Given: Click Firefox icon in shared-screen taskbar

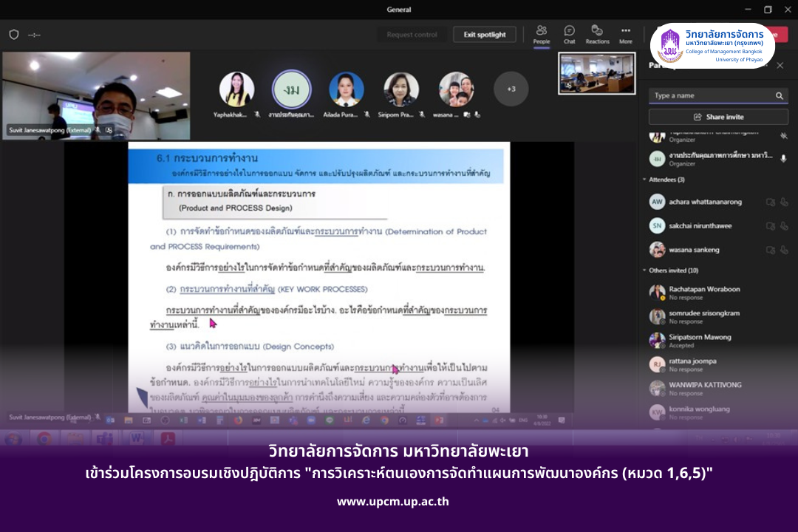Looking at the screenshot, I should click(x=238, y=420).
